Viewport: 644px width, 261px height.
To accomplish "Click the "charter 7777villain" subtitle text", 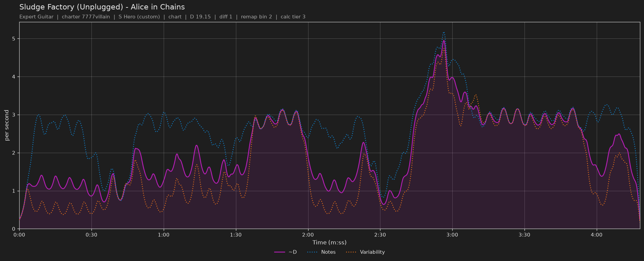I will 86,17.
